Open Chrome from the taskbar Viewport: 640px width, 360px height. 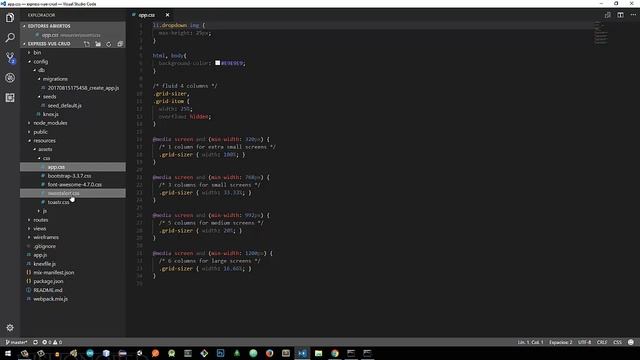point(335,353)
